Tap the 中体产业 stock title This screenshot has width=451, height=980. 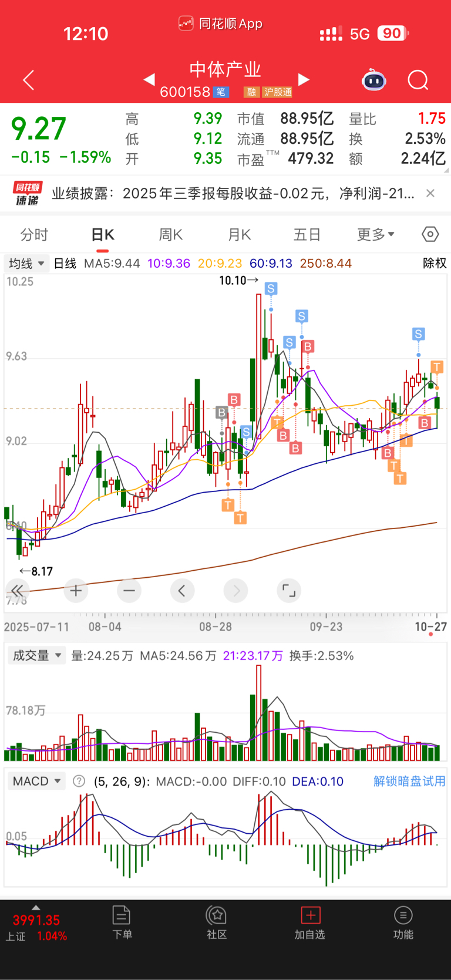(225, 69)
